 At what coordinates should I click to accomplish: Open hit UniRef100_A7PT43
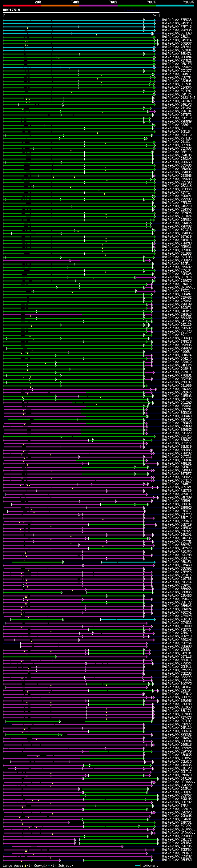click(x=176, y=26)
